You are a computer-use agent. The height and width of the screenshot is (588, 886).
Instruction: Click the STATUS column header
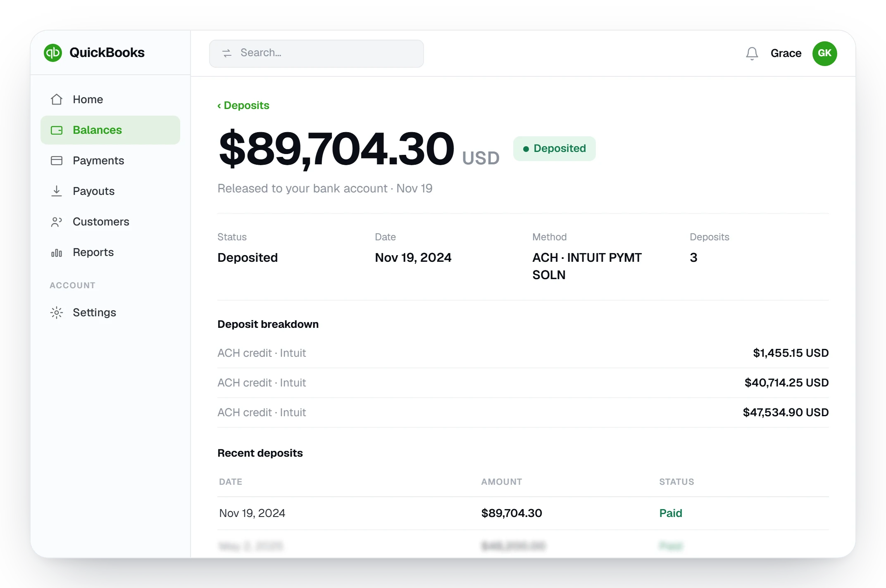(x=676, y=482)
